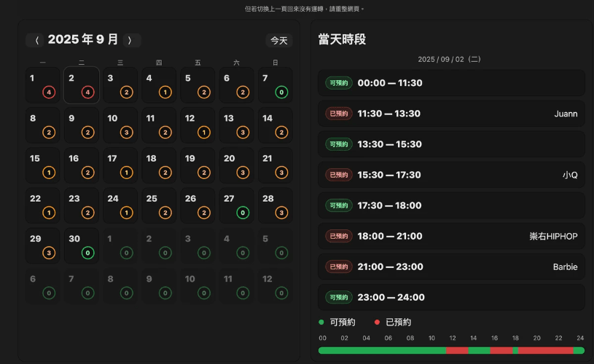Image resolution: width=594 pixels, height=364 pixels.
Task: Click the 已預約 badge on Barbie's slot
Action: (339, 266)
